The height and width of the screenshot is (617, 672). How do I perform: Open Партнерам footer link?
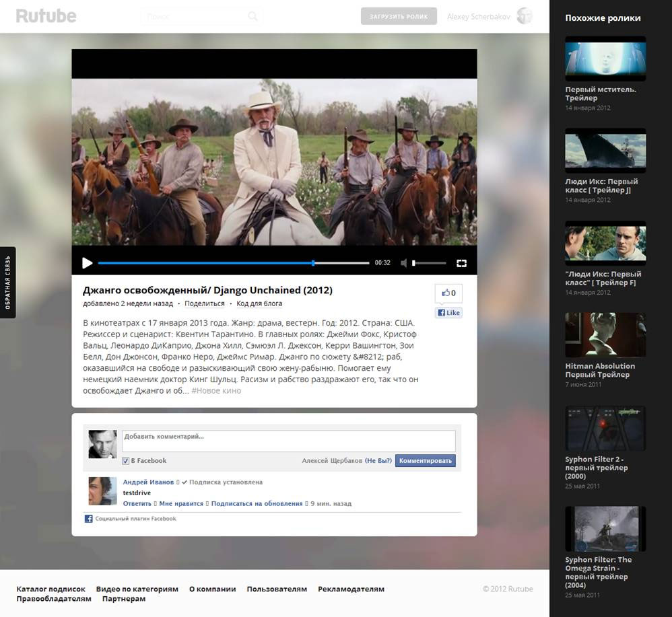[x=124, y=599]
